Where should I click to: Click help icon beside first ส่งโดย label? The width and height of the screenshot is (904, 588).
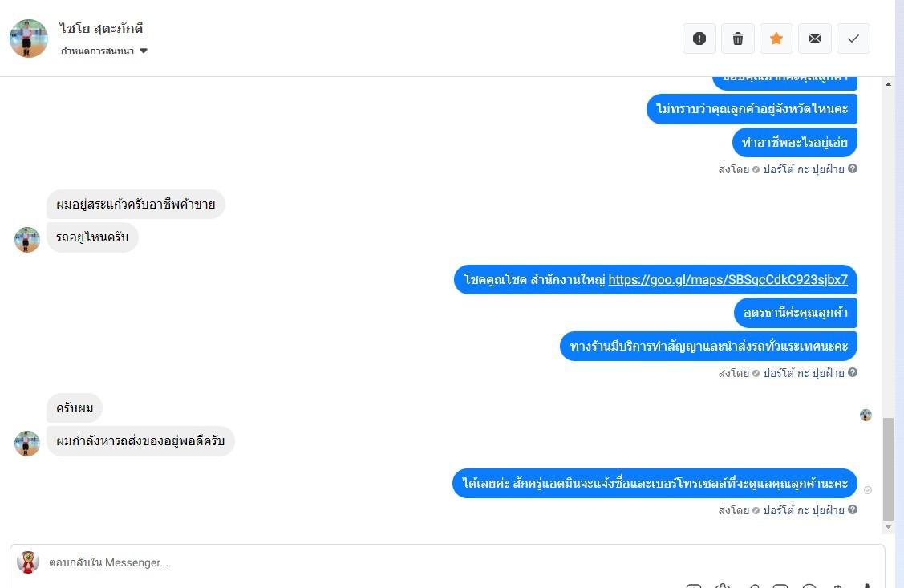pyautogui.click(x=853, y=169)
